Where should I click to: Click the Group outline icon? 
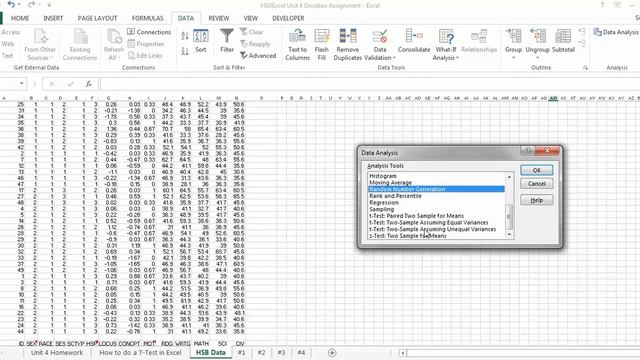(513, 36)
